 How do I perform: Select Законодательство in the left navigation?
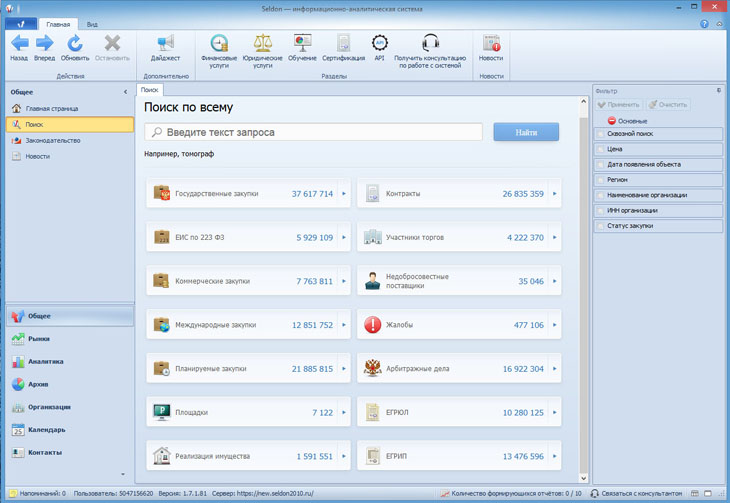[x=53, y=140]
